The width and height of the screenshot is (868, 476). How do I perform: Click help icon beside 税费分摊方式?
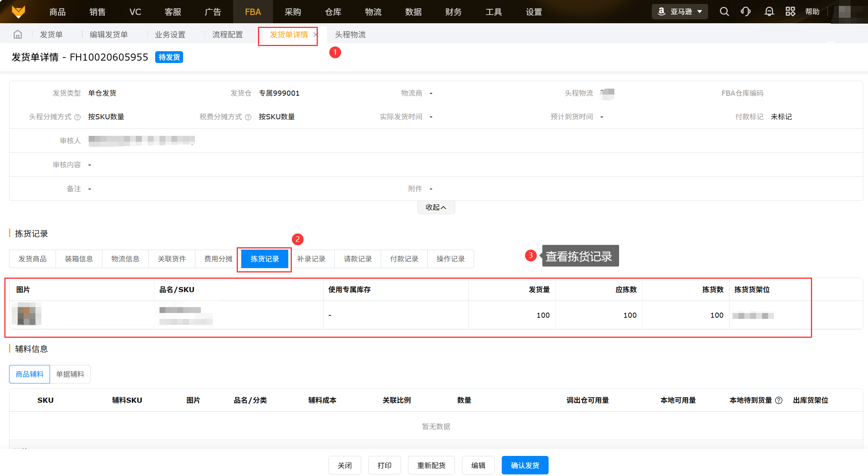[x=248, y=117]
